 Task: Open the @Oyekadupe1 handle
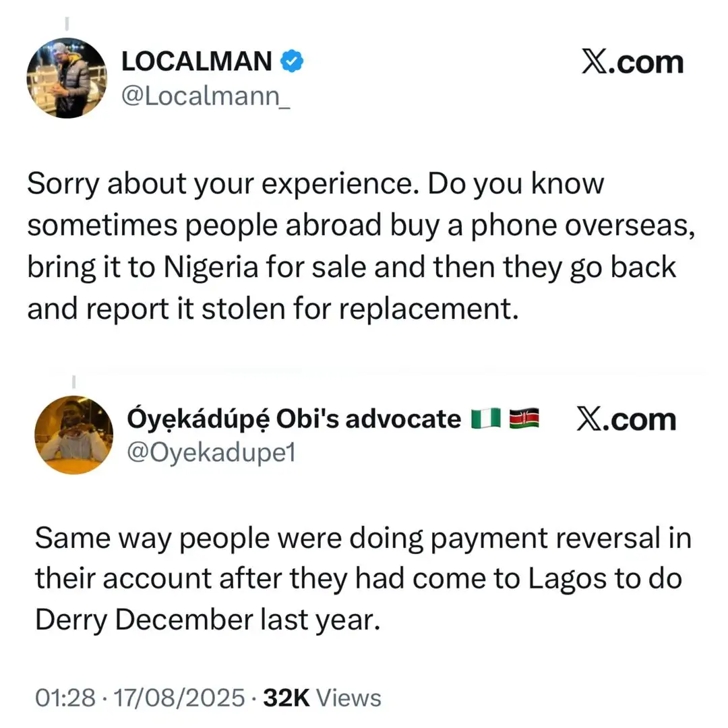tap(211, 453)
